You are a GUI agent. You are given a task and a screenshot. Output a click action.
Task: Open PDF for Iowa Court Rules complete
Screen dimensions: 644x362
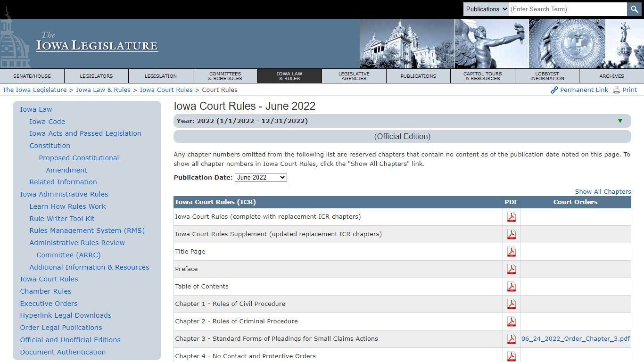pyautogui.click(x=512, y=217)
